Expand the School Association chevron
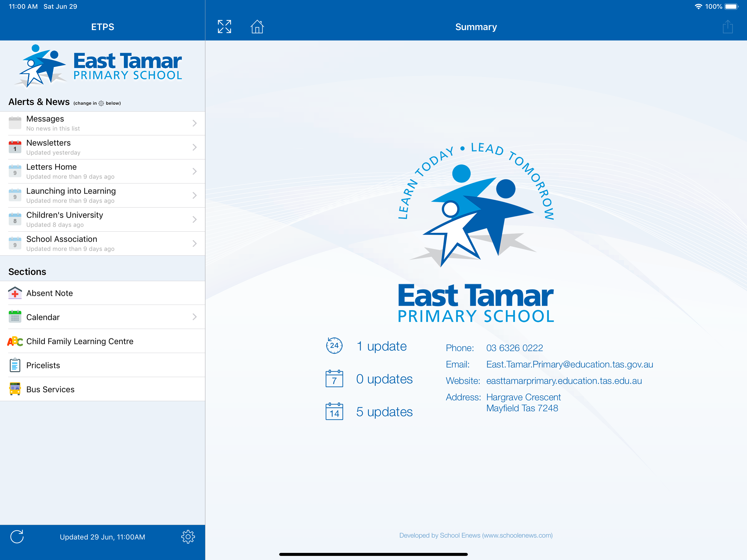This screenshot has height=560, width=747. [x=194, y=243]
